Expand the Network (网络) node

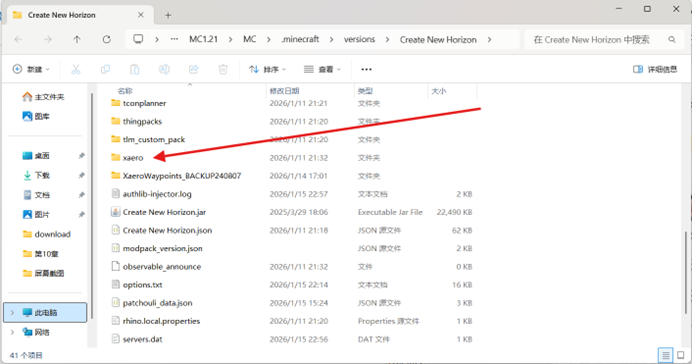[x=12, y=332]
